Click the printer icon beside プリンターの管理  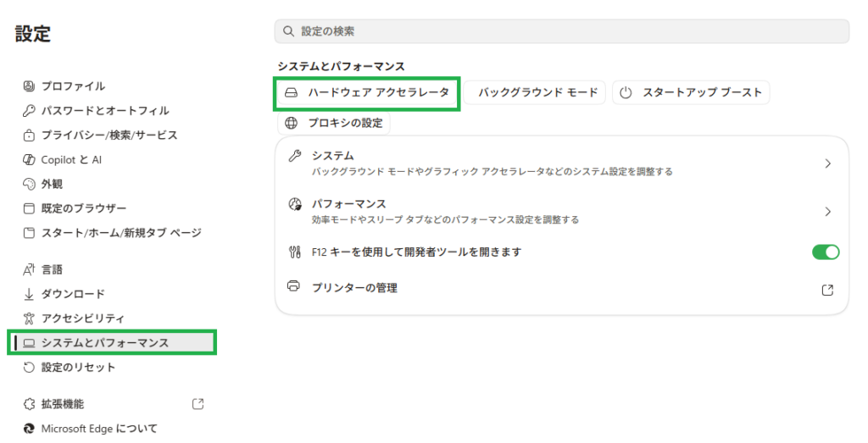(293, 286)
